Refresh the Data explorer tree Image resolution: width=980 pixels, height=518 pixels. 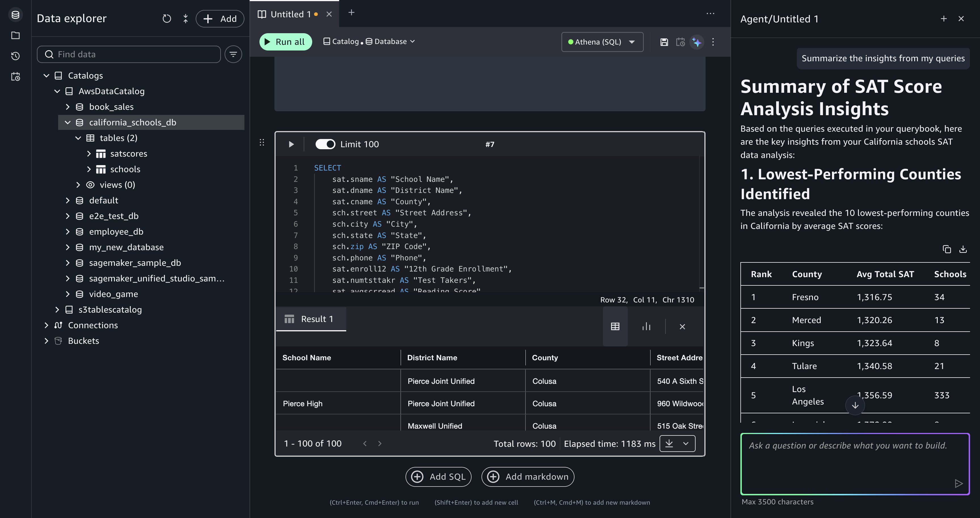point(167,19)
